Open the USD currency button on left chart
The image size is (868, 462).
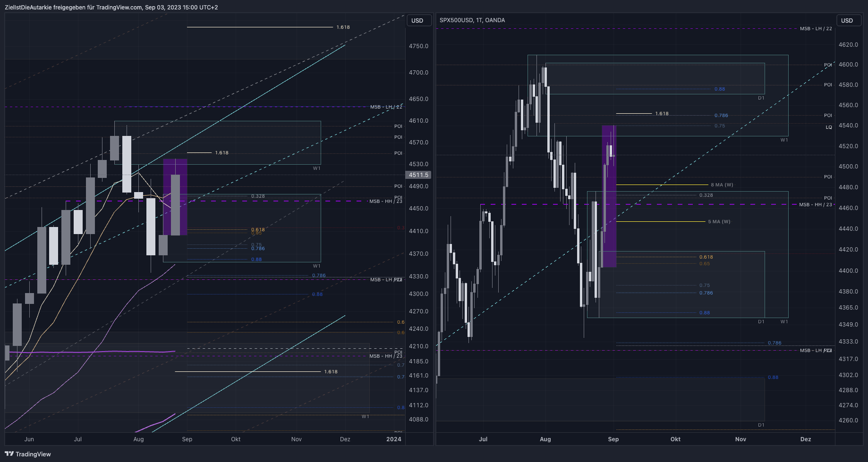click(419, 20)
